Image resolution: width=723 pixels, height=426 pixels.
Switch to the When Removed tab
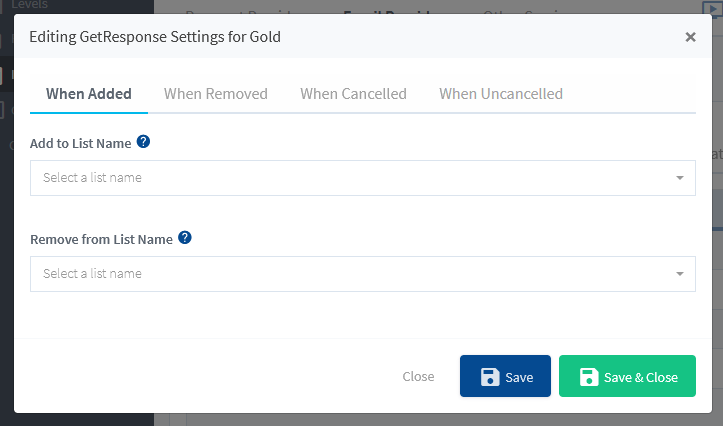click(x=216, y=94)
